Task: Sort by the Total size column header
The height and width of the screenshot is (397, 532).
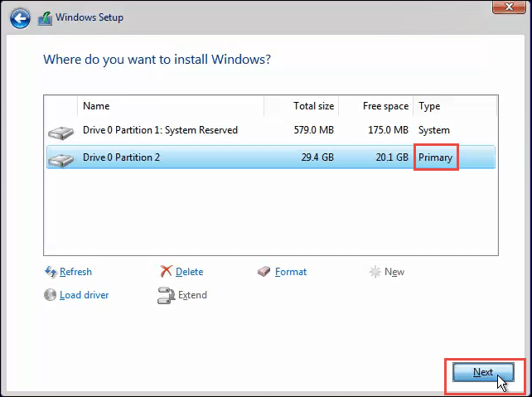Action: pos(313,106)
